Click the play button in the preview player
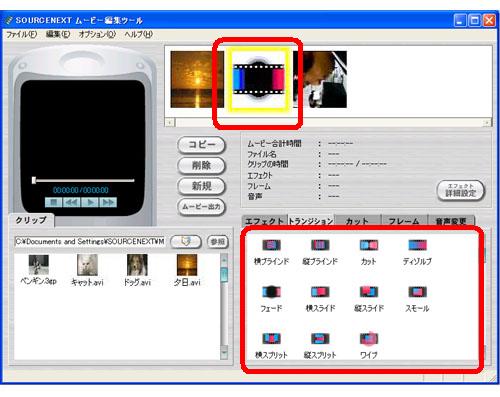 point(90,202)
